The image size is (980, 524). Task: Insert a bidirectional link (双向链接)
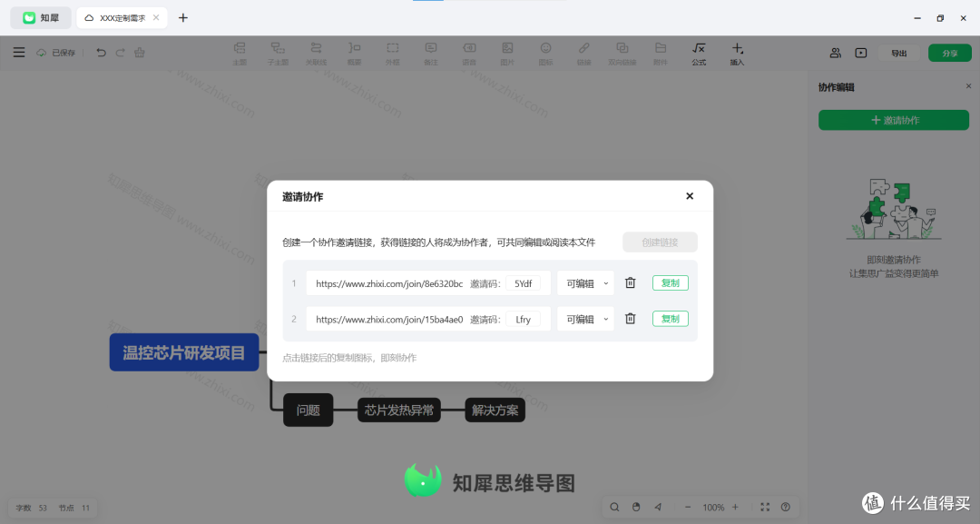(622, 54)
